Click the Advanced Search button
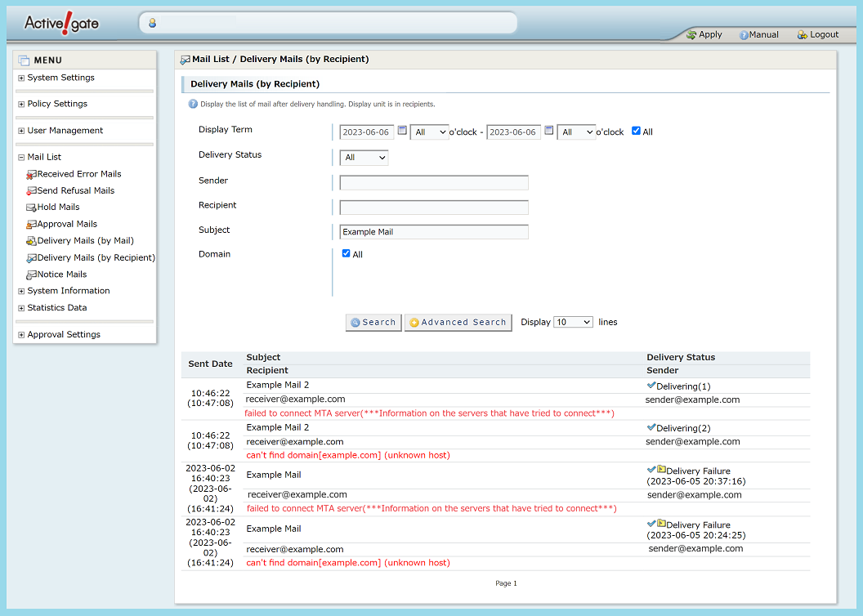 [458, 323]
